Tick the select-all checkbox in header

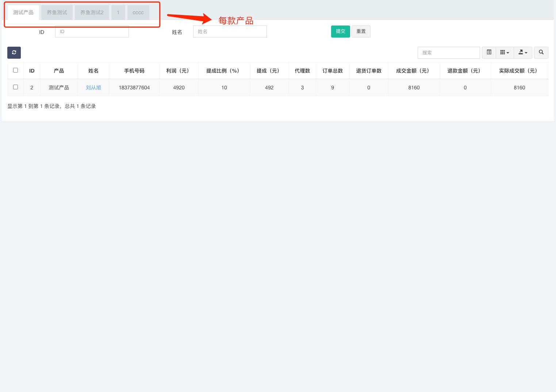tap(15, 70)
